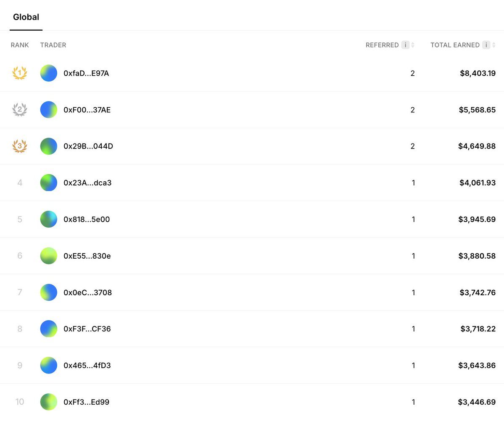504x424 pixels.
Task: Click the TOTAL EARNED column header
Action: [x=455, y=45]
